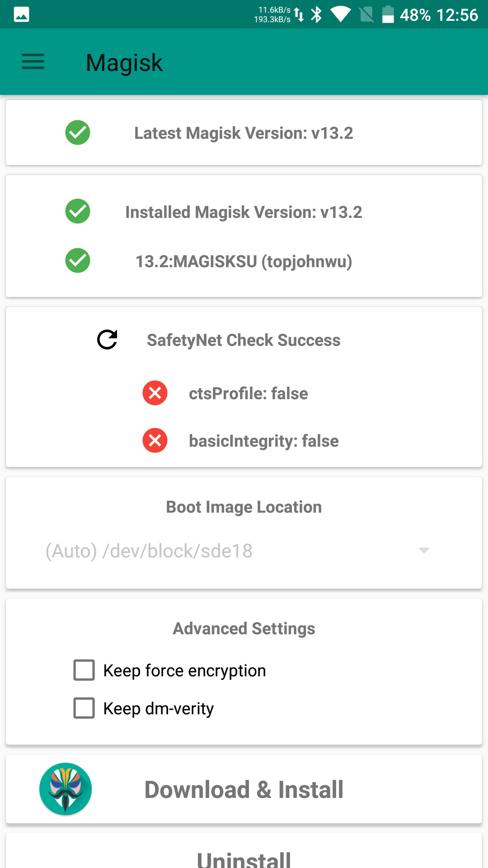Tap the SafetyNet refresh icon
488x868 pixels.
pyautogui.click(x=108, y=340)
